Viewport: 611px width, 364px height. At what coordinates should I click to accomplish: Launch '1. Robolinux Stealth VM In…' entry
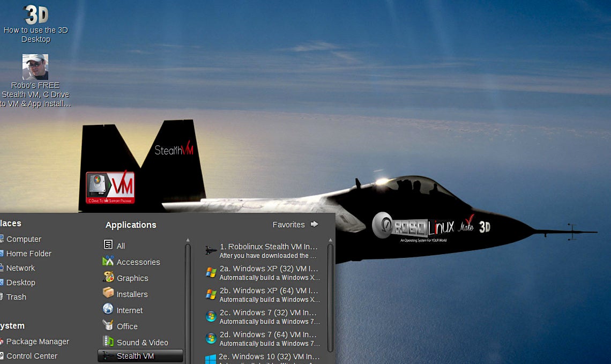(263, 250)
